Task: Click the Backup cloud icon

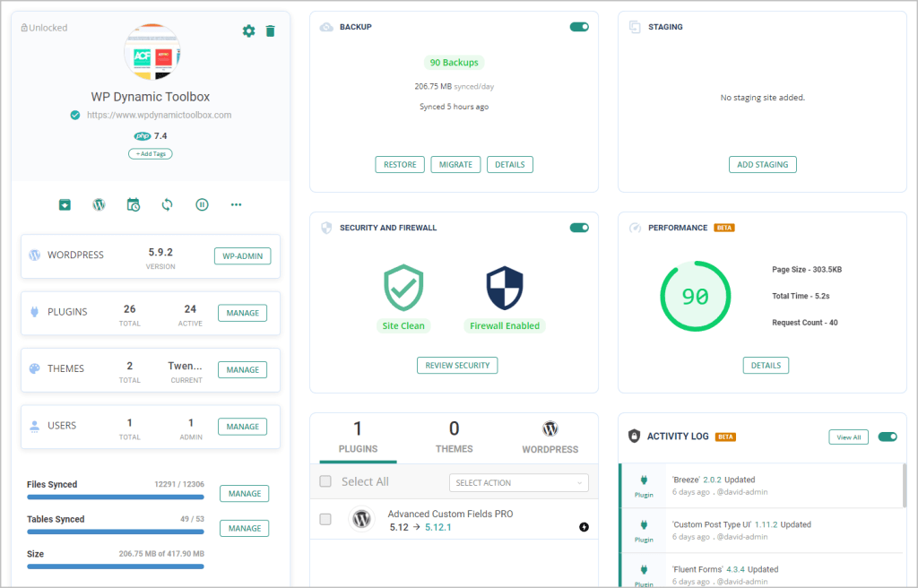Action: [x=326, y=27]
